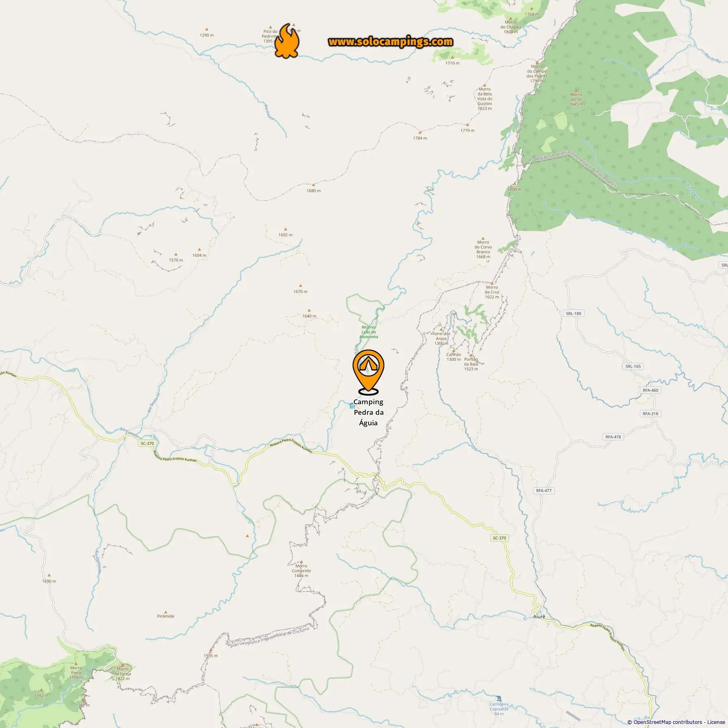Screen dimensions: 728x728
Task: Open the License link
Action: coord(716,722)
